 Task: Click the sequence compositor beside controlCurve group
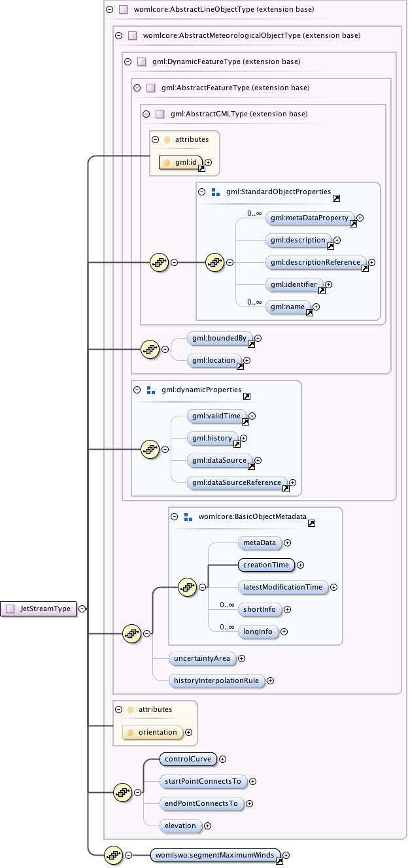pos(123,792)
